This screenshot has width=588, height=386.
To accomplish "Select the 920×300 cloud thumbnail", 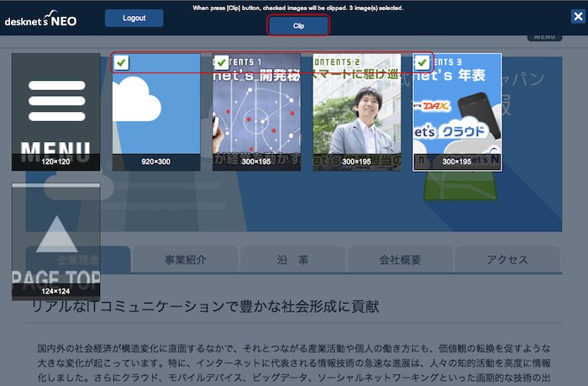I will [156, 112].
